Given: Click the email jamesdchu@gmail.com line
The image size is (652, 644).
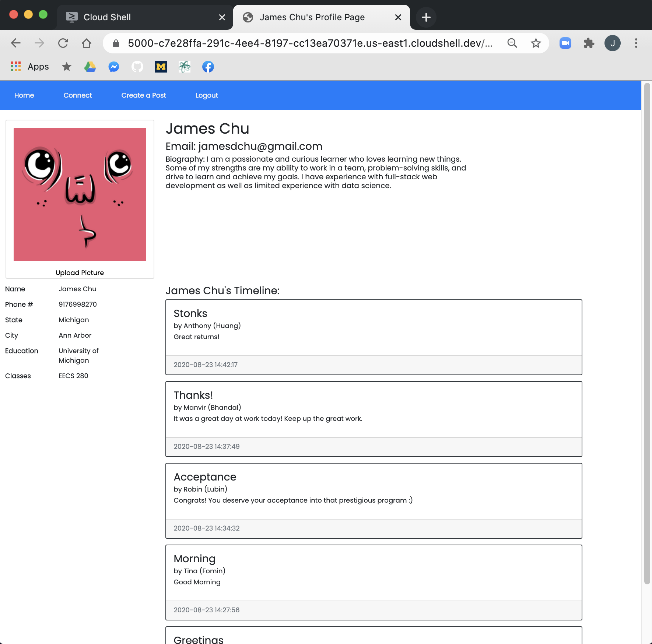Looking at the screenshot, I should point(244,146).
